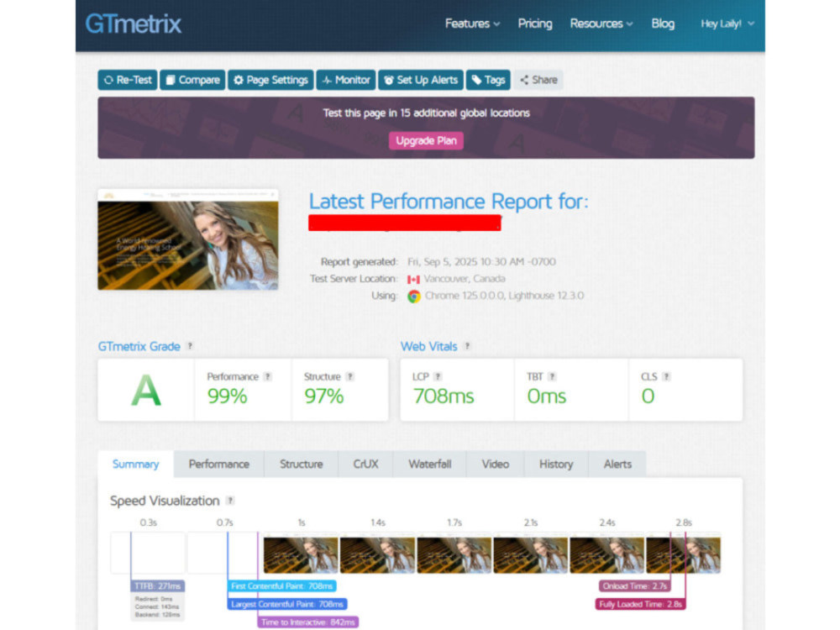Click the 708ms LCP value
The width and height of the screenshot is (840, 630).
pos(444,396)
